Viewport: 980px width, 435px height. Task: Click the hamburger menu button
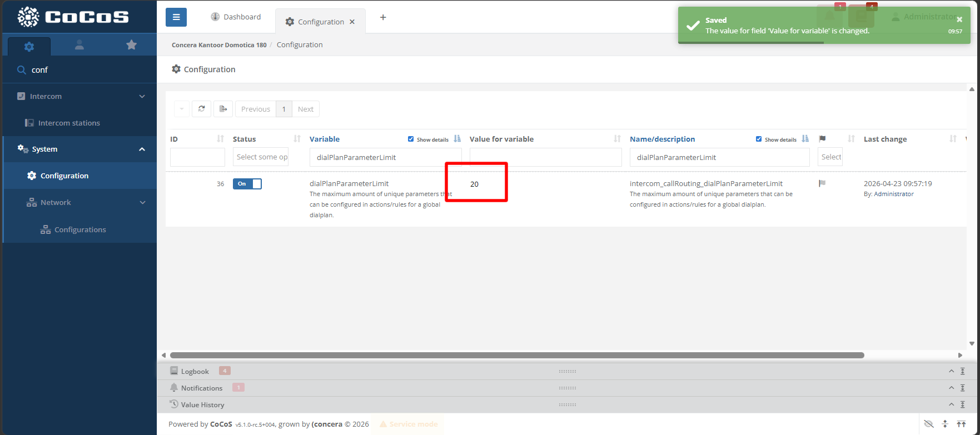[176, 17]
